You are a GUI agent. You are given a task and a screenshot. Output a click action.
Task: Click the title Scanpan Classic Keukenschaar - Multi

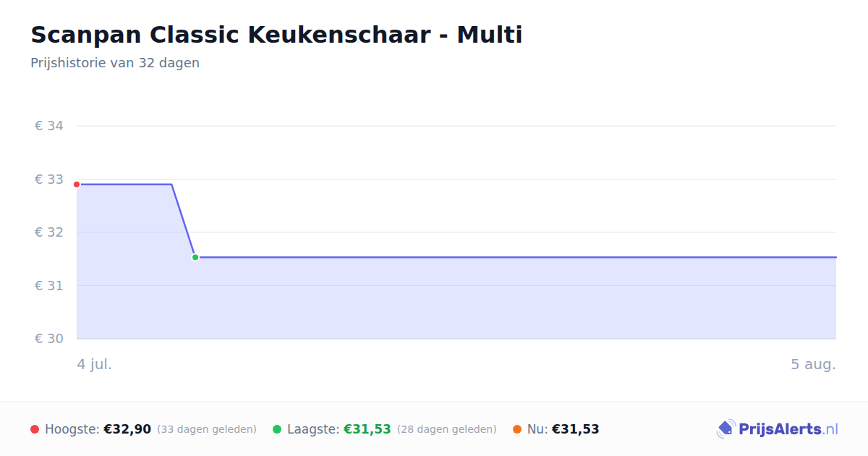point(276,35)
